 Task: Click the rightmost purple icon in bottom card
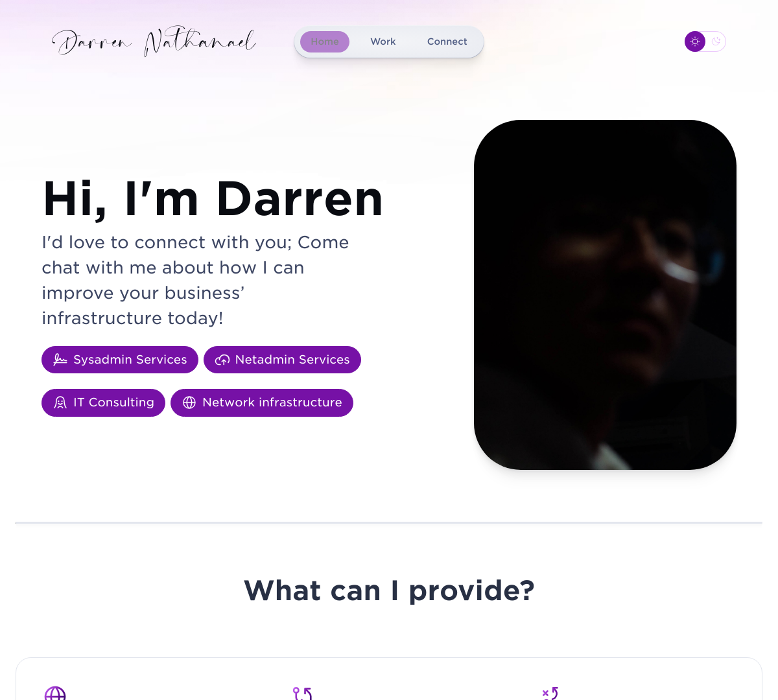(x=550, y=693)
